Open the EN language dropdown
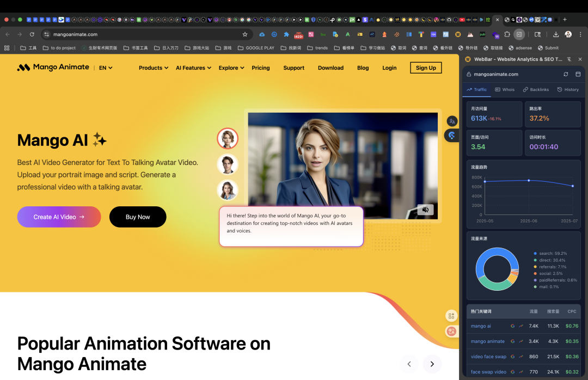Image resolution: width=588 pixels, height=380 pixels. click(x=106, y=68)
